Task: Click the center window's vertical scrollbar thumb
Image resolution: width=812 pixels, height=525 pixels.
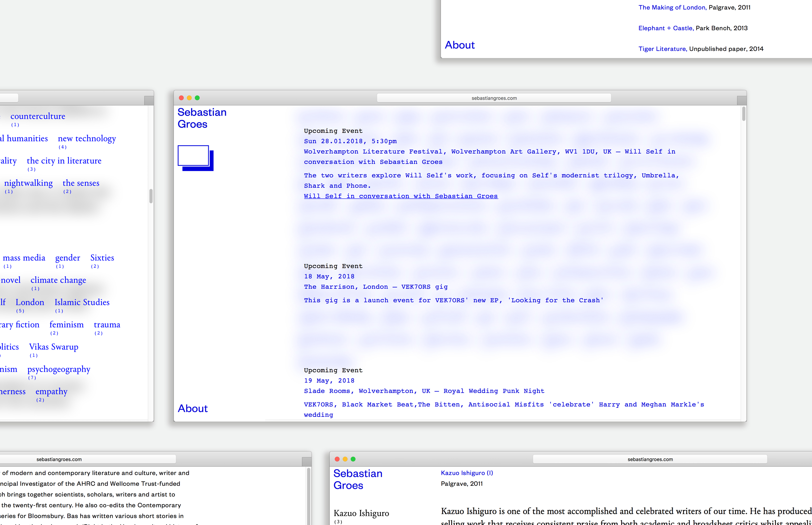Action: pyautogui.click(x=743, y=114)
